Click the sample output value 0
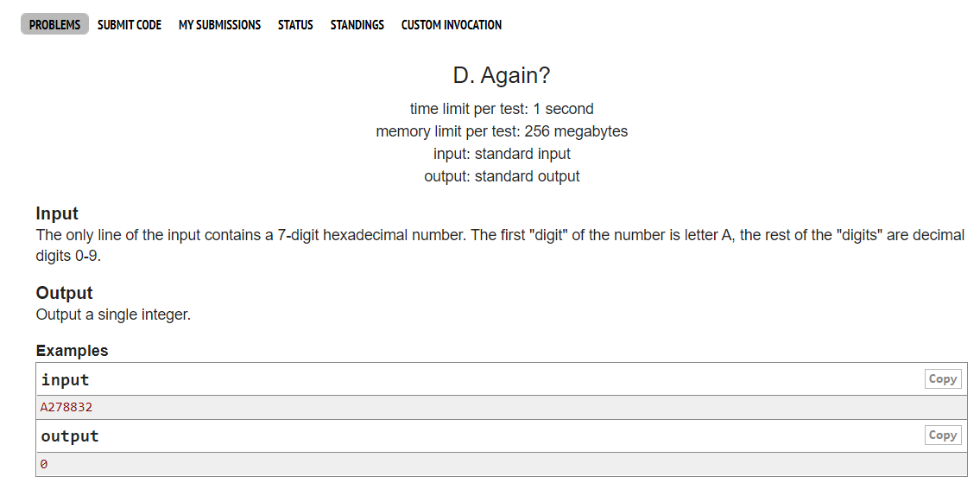Viewport: 980px width, 483px height. click(x=44, y=464)
